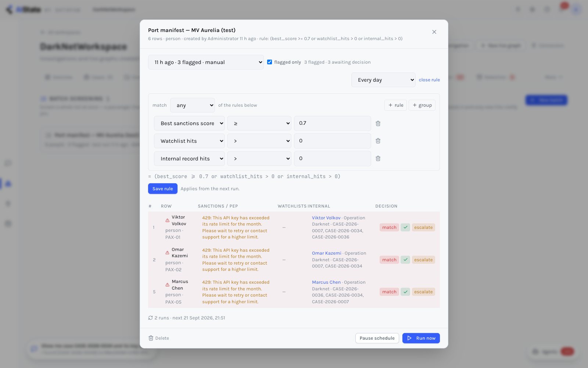
Task: Add a new rule
Action: (x=395, y=105)
